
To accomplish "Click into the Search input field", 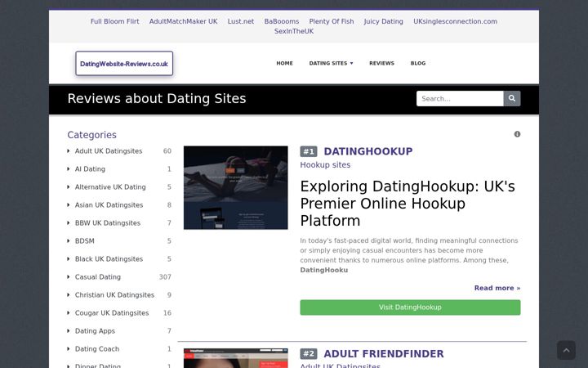I will pos(460,98).
